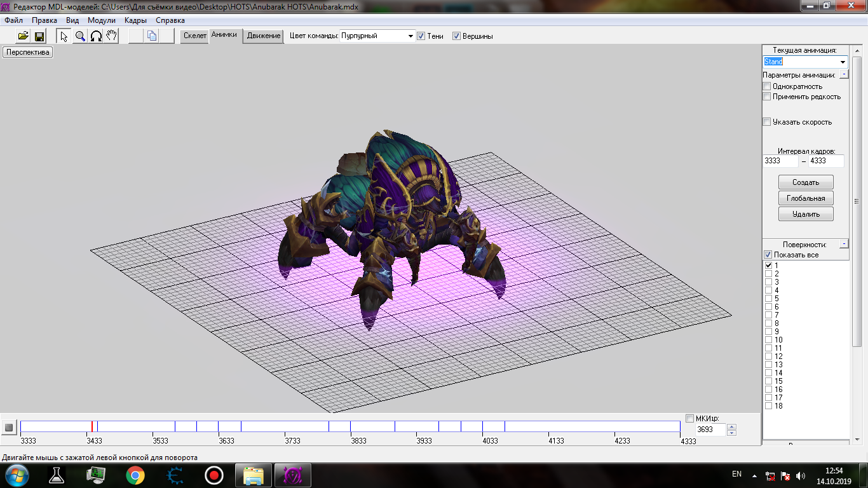Uncheck surface 1 in the list
Image resolution: width=868 pixels, height=488 pixels.
coord(768,265)
